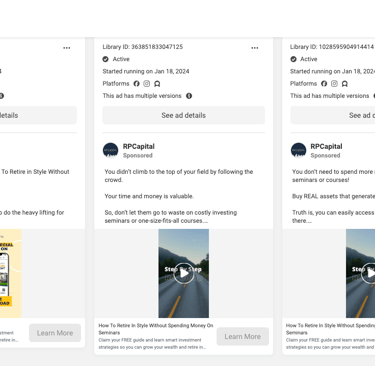
Task: Play the Step By Step video in middle ad
Action: [184, 273]
